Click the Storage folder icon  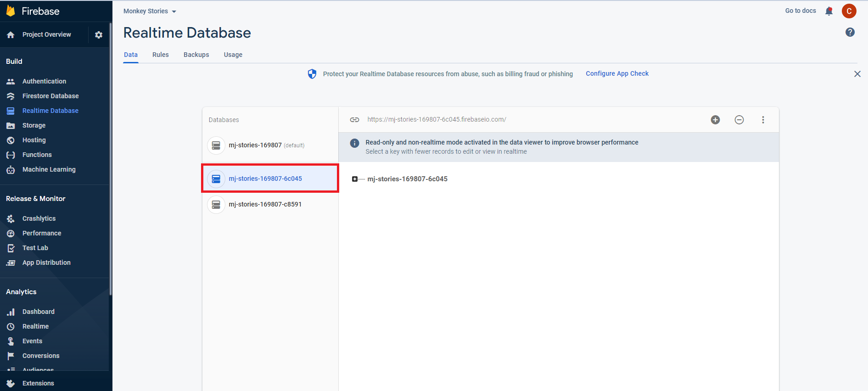tap(11, 125)
